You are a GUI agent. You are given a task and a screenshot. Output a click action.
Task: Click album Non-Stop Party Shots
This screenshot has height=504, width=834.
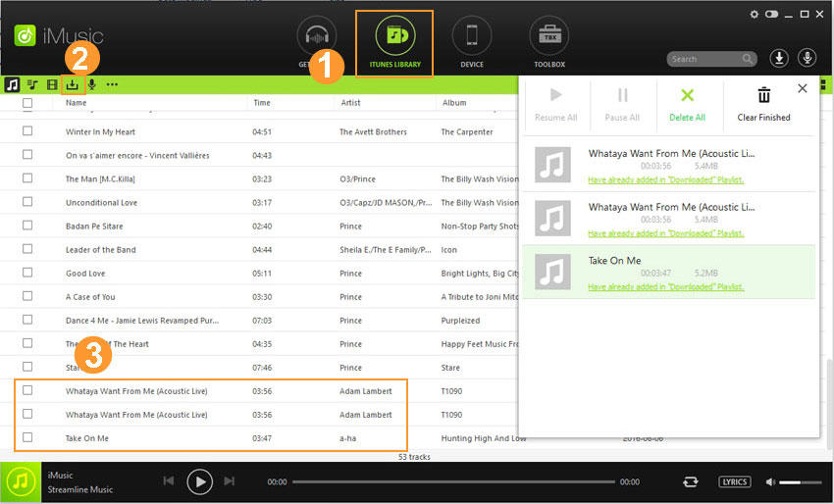(480, 226)
